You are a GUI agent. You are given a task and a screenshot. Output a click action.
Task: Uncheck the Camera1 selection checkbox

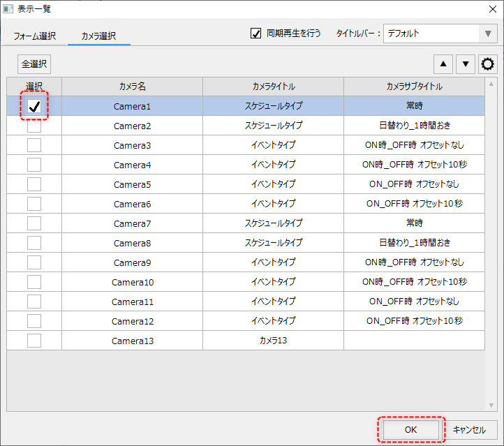click(34, 106)
